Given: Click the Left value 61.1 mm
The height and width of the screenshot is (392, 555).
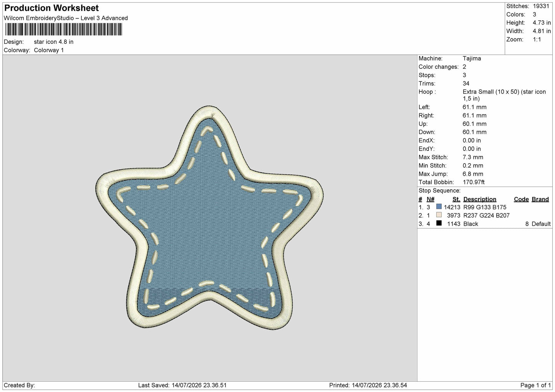Looking at the screenshot, I should pos(474,107).
